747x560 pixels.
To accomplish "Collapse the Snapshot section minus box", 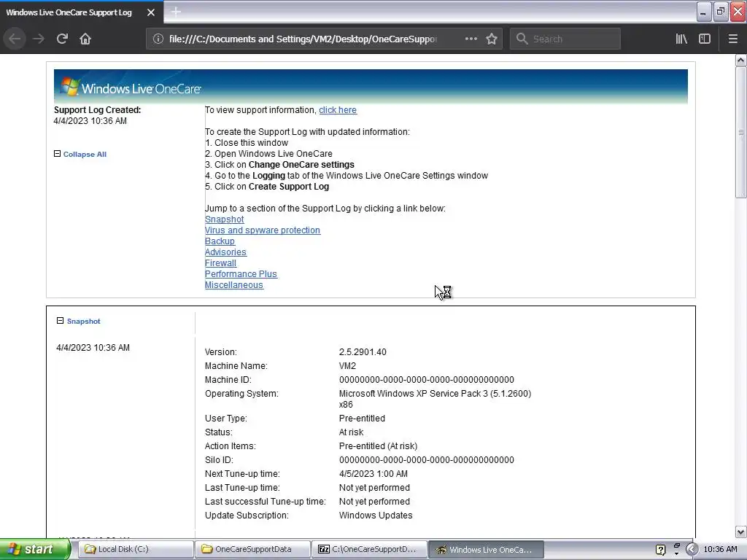I will (x=60, y=321).
